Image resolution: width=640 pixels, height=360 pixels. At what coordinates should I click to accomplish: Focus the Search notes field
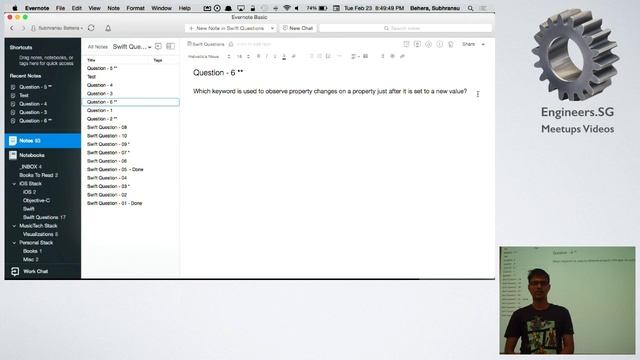pos(406,28)
